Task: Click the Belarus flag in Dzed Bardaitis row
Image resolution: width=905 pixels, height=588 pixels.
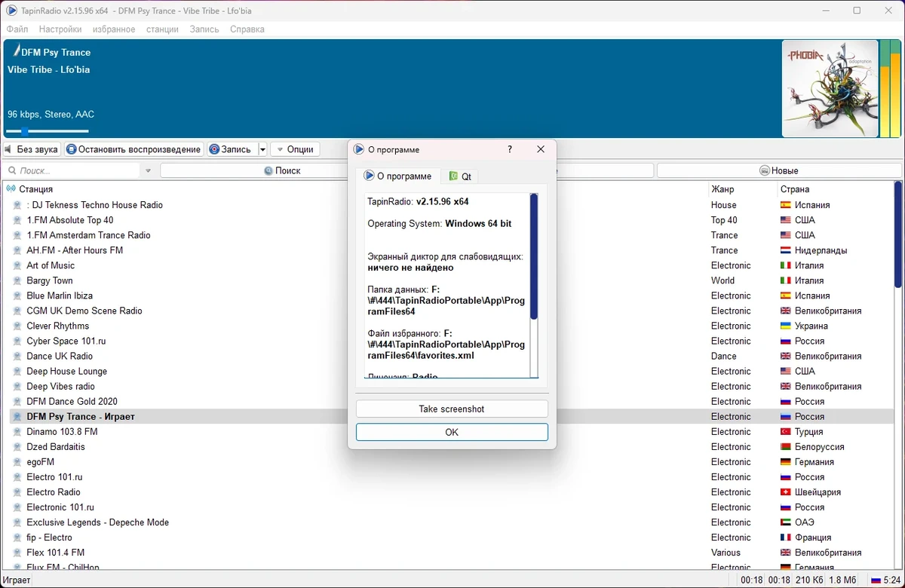Action: coord(785,447)
